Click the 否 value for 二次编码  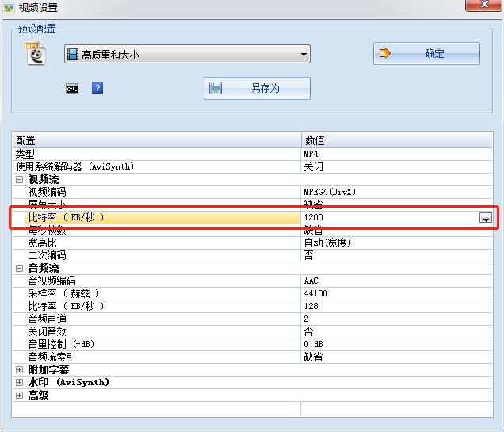point(397,255)
